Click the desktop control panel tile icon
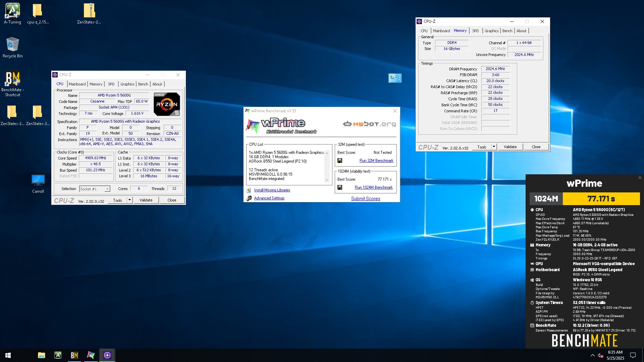 pos(395,78)
